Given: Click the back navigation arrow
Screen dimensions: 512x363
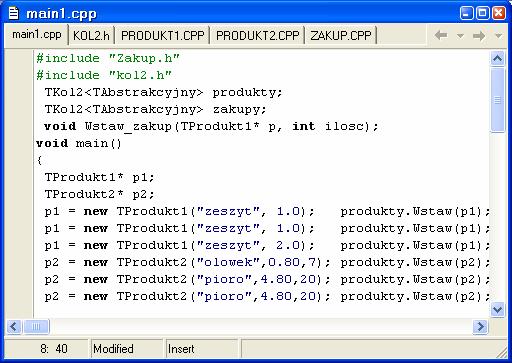Looking at the screenshot, I should (441, 35).
